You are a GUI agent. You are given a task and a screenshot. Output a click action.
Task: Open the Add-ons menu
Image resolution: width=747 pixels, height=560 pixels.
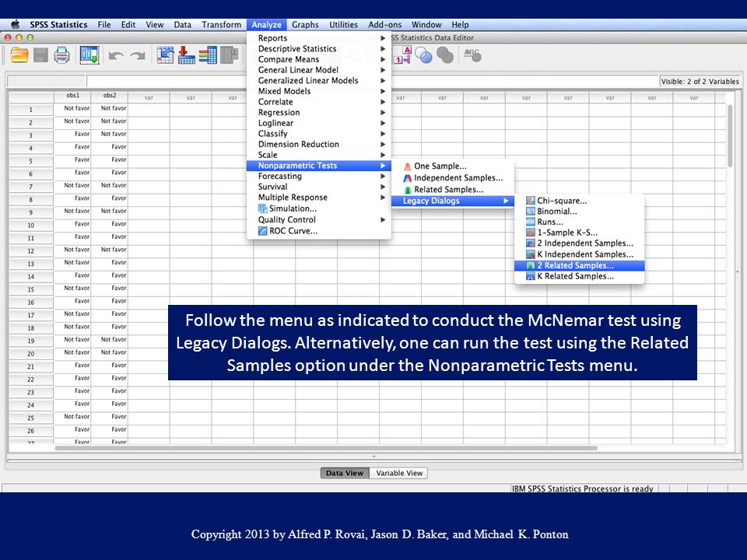385,25
